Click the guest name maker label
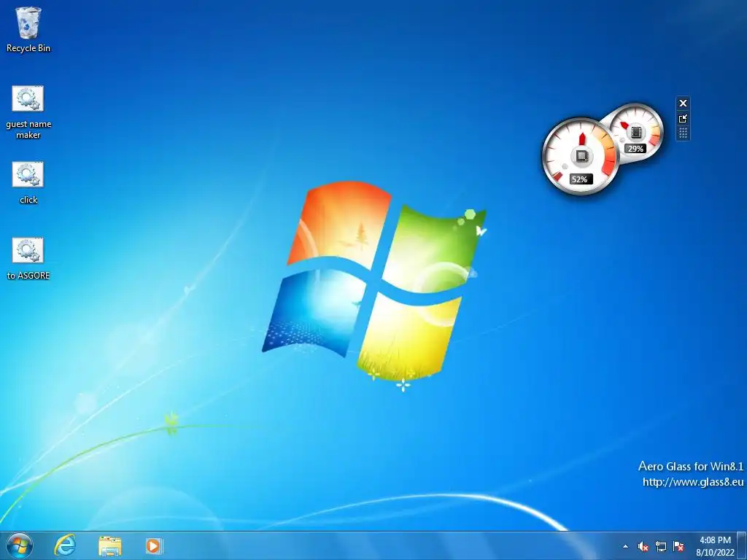This screenshot has height=560, width=747. (x=28, y=130)
